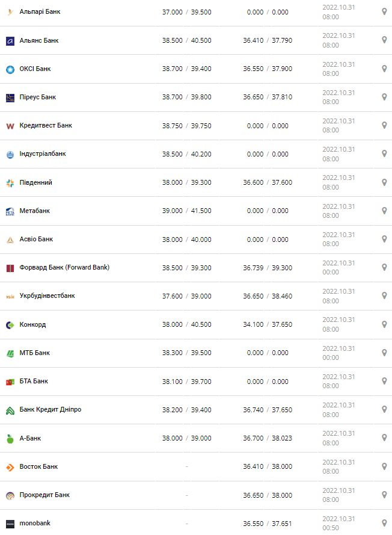Click the ОКСІ Банк logo icon
392x535 pixels.
[x=10, y=69]
